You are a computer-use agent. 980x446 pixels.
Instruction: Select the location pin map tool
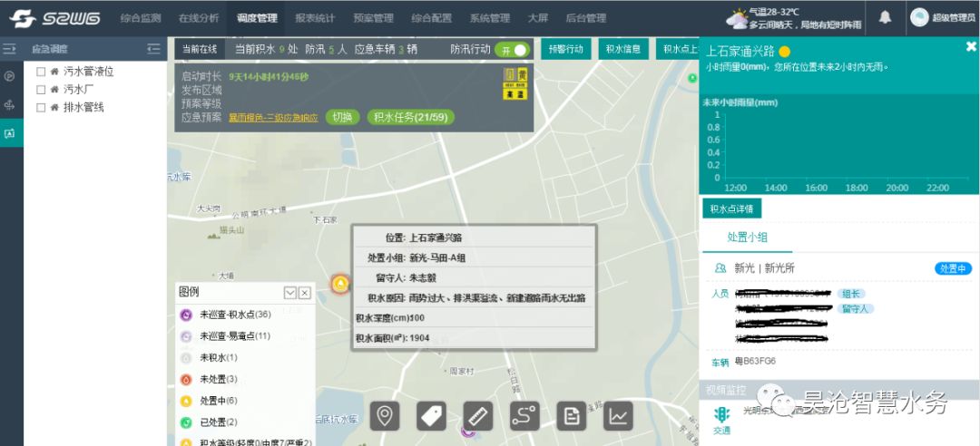pyautogui.click(x=385, y=416)
